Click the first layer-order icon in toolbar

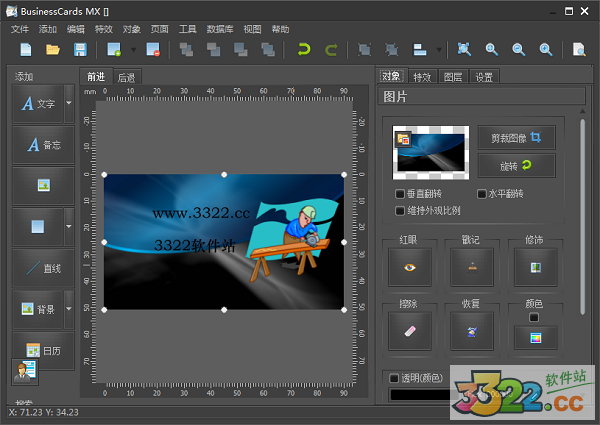(x=186, y=50)
